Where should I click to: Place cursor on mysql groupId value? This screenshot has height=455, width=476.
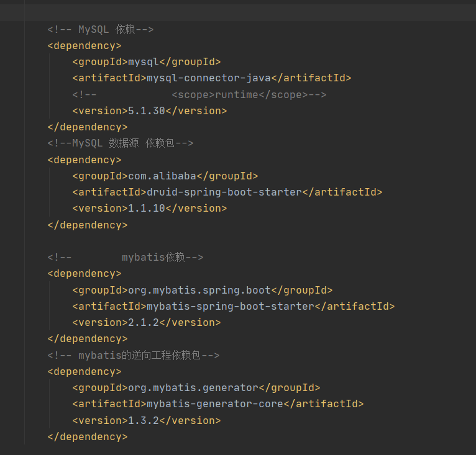(x=144, y=62)
